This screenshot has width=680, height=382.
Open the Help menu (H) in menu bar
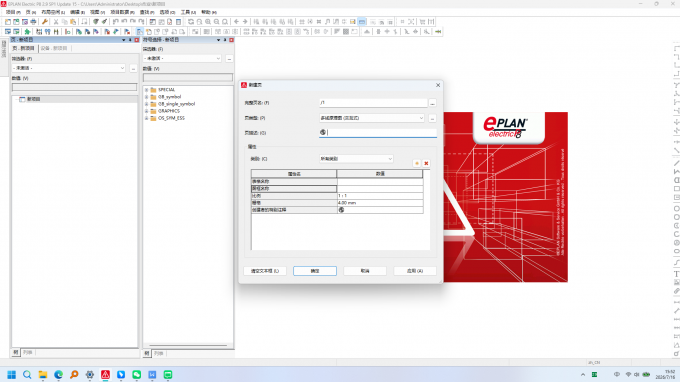coord(209,12)
